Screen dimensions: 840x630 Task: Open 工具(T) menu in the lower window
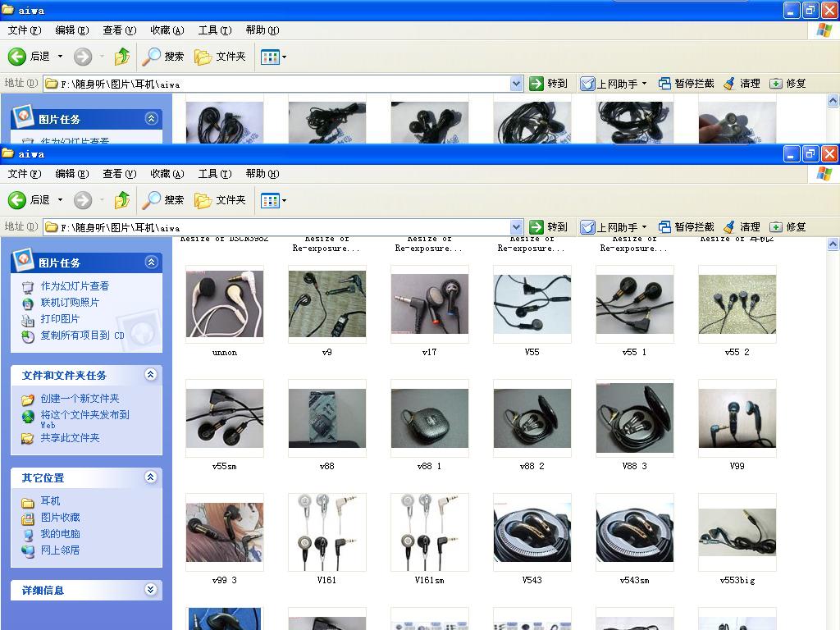coord(215,174)
